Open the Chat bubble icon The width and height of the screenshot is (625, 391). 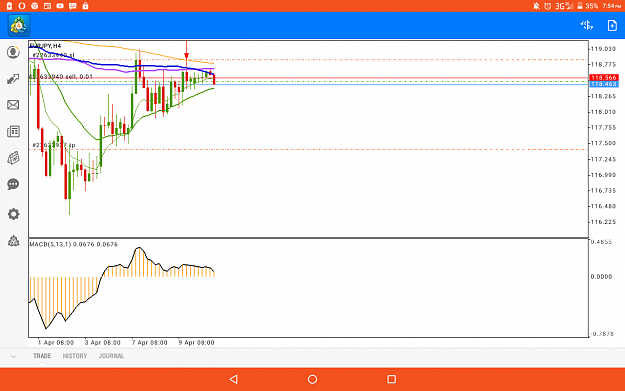[x=13, y=184]
